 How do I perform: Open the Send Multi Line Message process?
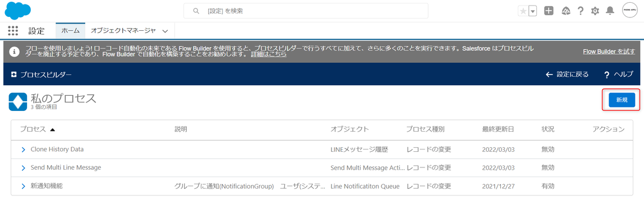pos(66,167)
